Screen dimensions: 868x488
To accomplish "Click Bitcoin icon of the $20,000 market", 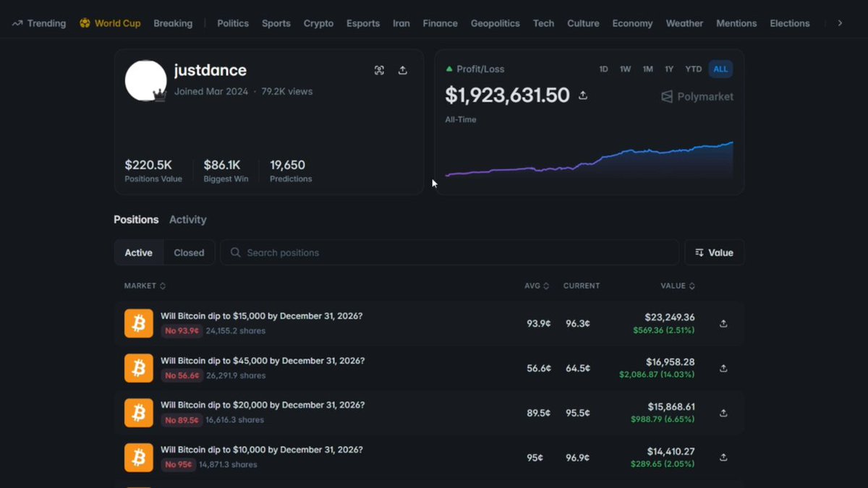I will (x=139, y=413).
